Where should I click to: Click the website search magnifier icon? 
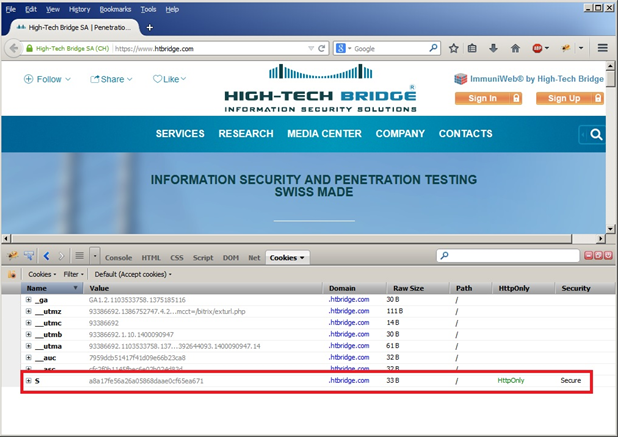596,134
